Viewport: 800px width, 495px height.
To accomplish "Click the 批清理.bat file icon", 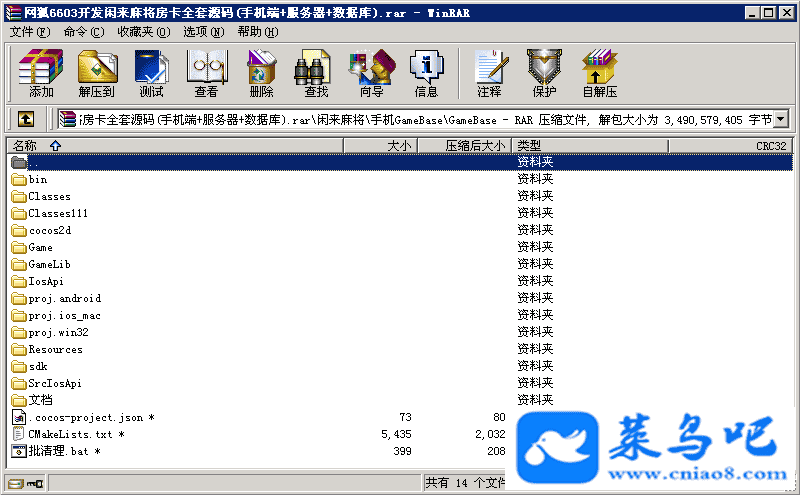I will click(x=19, y=451).
